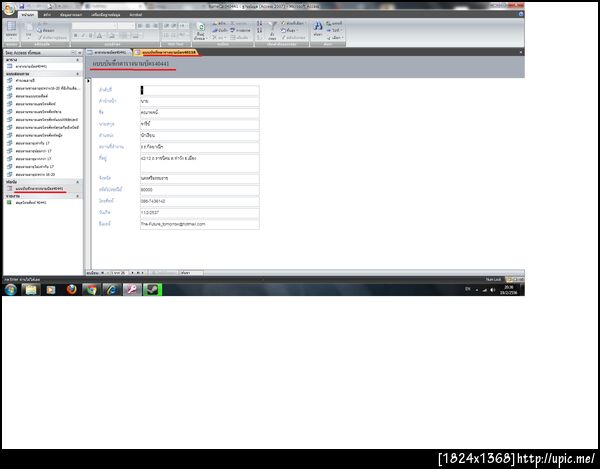
Task: Switch to the orange form document tab
Action: click(166, 52)
